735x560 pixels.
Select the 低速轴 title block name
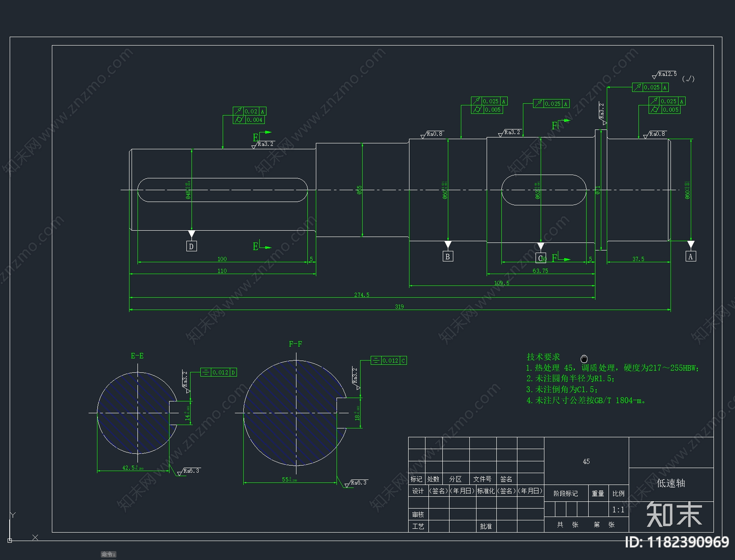point(671,483)
